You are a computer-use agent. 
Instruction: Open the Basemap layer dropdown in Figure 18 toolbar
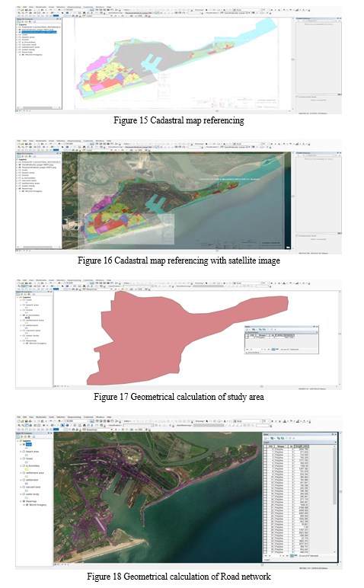(x=112, y=430)
